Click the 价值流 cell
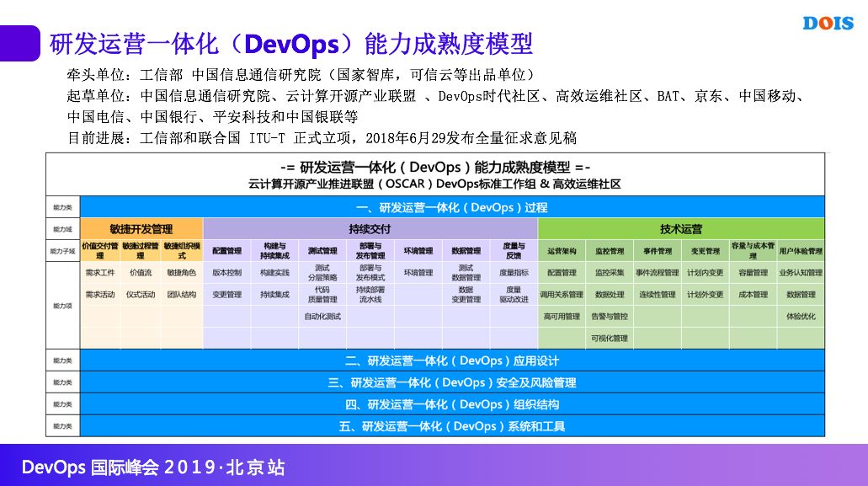868x486 pixels. 141,272
